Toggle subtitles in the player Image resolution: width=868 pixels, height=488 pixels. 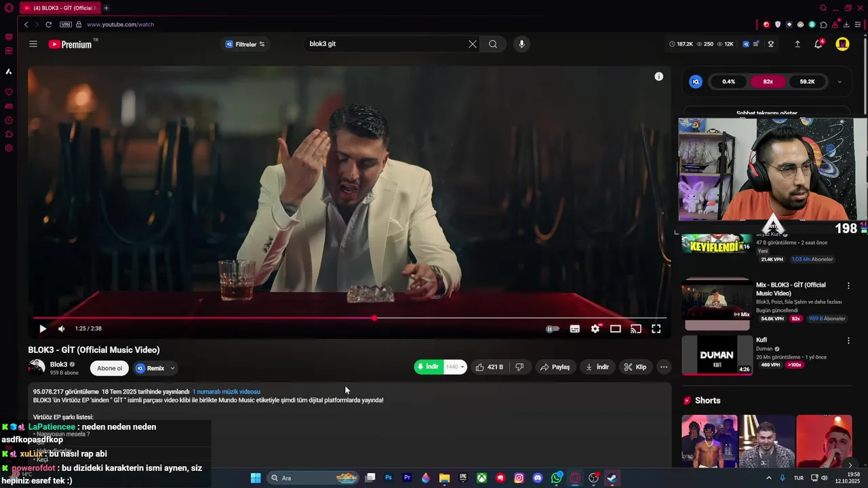pyautogui.click(x=575, y=329)
